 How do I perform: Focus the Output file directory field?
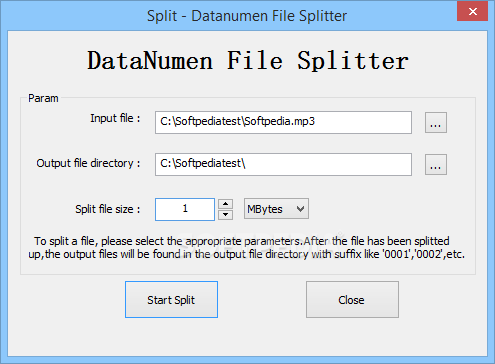tap(283, 164)
